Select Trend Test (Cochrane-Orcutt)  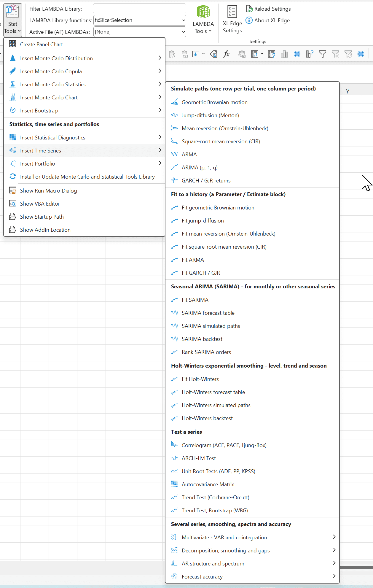(252, 497)
